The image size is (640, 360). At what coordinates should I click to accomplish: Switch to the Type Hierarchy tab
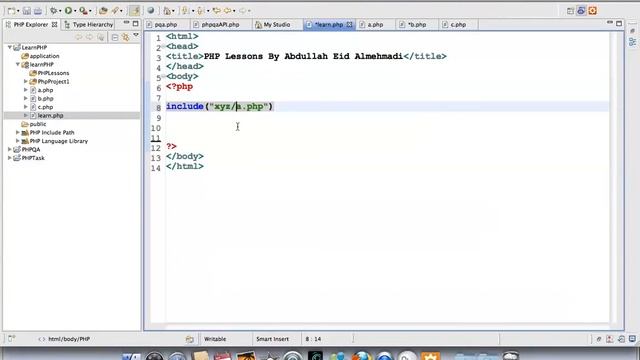(x=89, y=24)
